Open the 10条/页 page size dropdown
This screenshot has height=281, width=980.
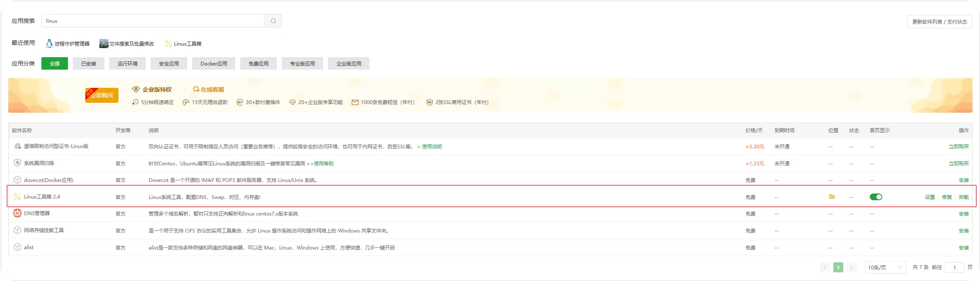coord(885,267)
